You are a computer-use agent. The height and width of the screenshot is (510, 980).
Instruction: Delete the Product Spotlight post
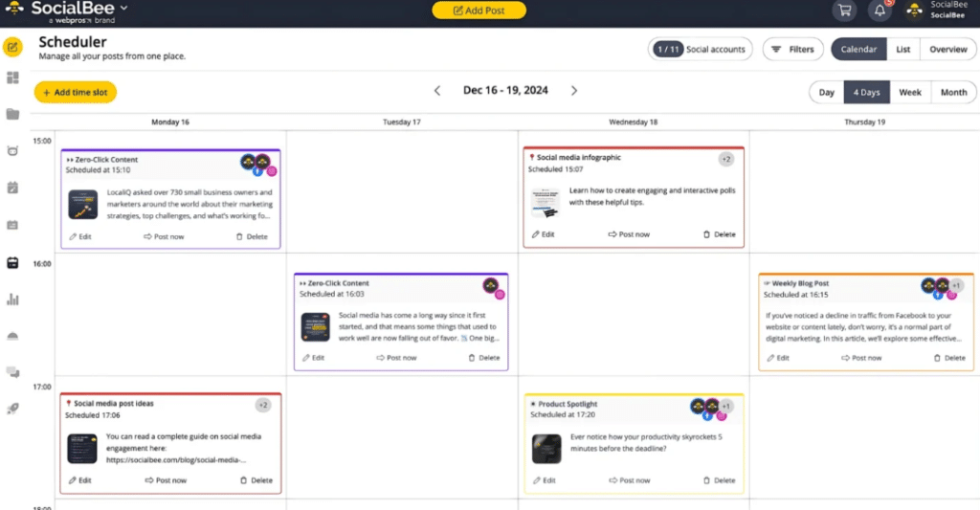tap(720, 480)
